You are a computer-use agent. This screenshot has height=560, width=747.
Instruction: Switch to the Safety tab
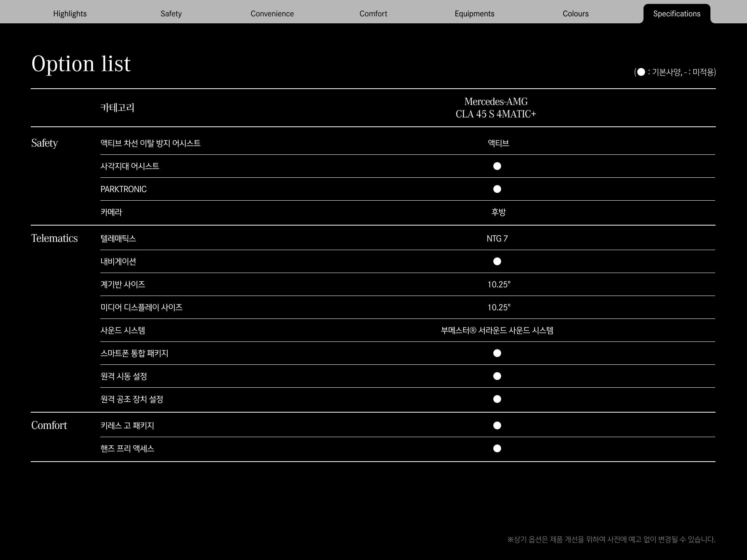point(171,14)
